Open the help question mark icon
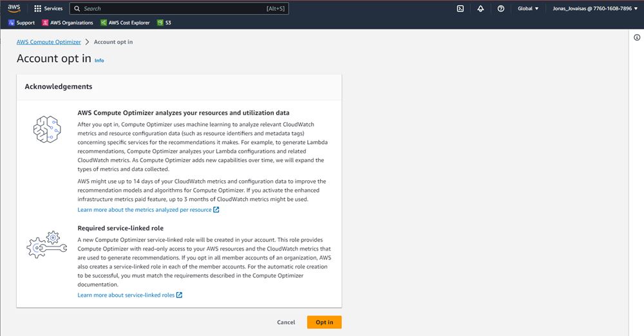Image resolution: width=644 pixels, height=336 pixels. click(x=500, y=8)
